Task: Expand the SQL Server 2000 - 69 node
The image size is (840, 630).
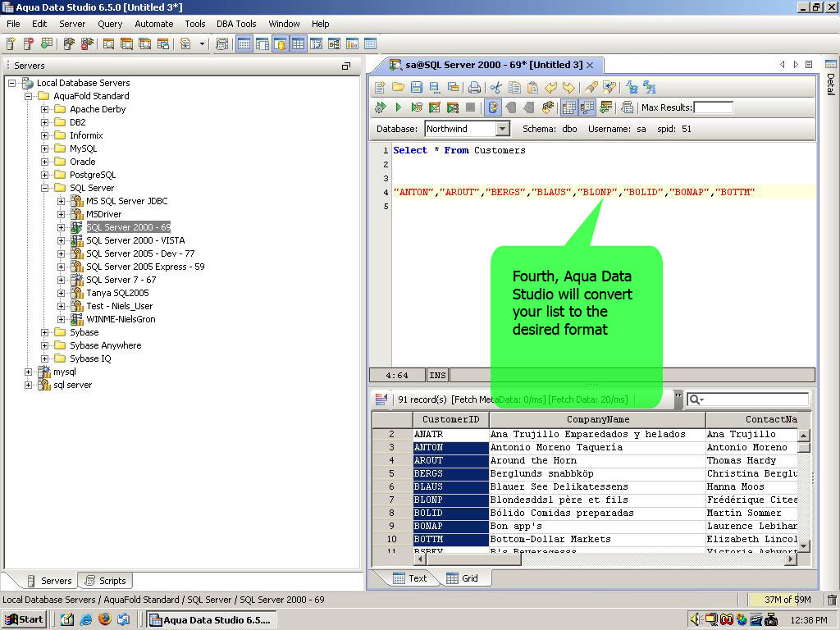Action: tap(61, 228)
